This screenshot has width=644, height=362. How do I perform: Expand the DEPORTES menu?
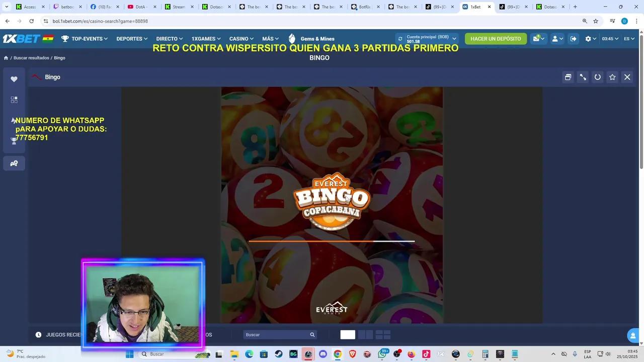pyautogui.click(x=132, y=39)
